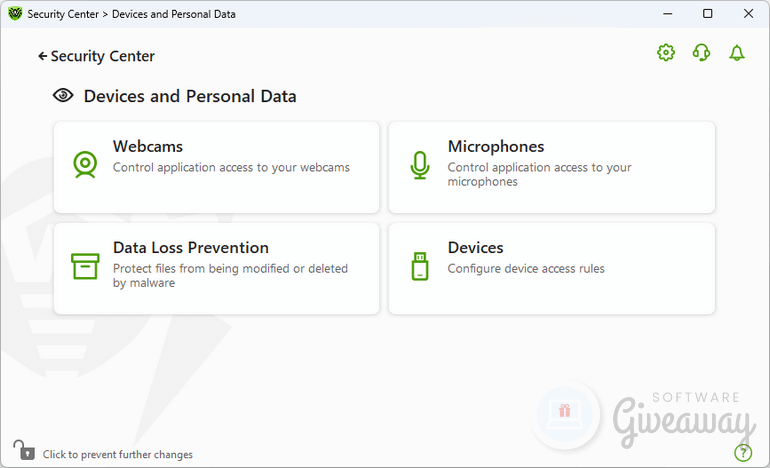Click the green webcam icon
Image resolution: width=770 pixels, height=468 pixels.
pos(85,164)
